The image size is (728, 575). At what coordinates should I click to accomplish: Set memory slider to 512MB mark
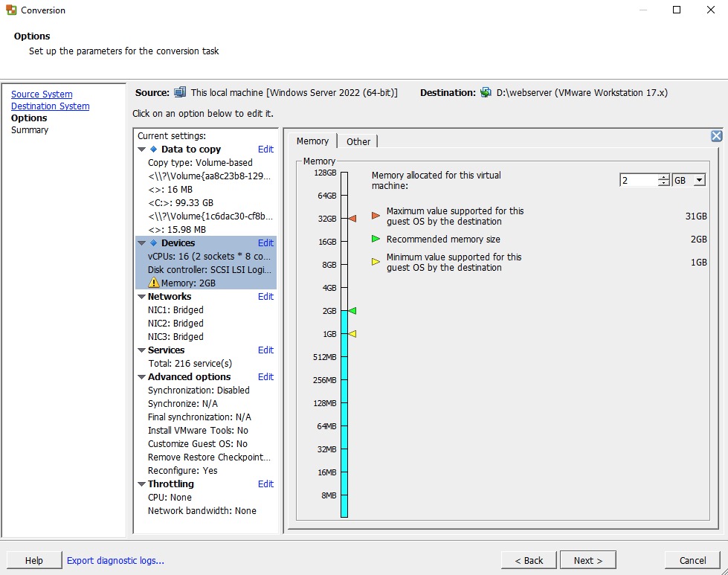(344, 357)
